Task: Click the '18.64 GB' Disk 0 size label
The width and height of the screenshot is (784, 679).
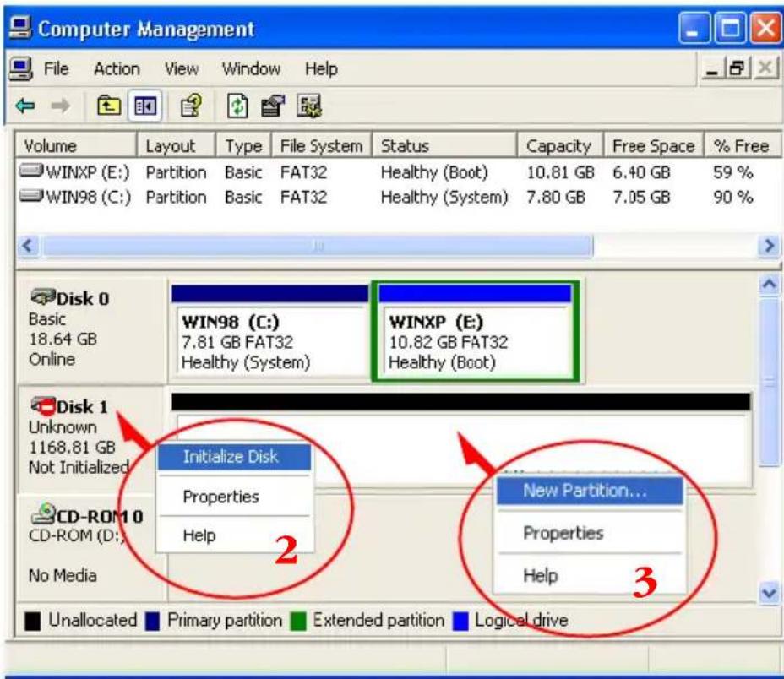Action: pyautogui.click(x=63, y=339)
